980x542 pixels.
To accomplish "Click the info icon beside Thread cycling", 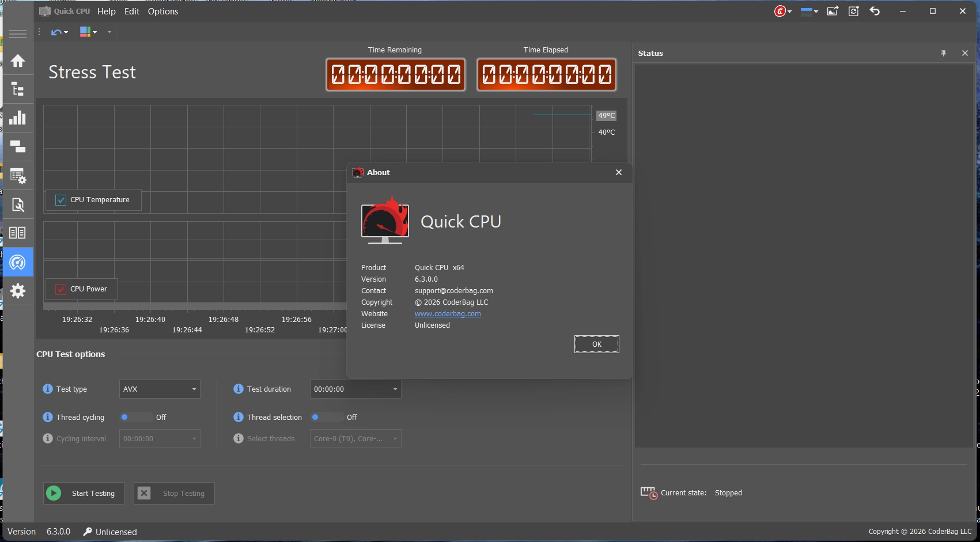I will tap(48, 417).
